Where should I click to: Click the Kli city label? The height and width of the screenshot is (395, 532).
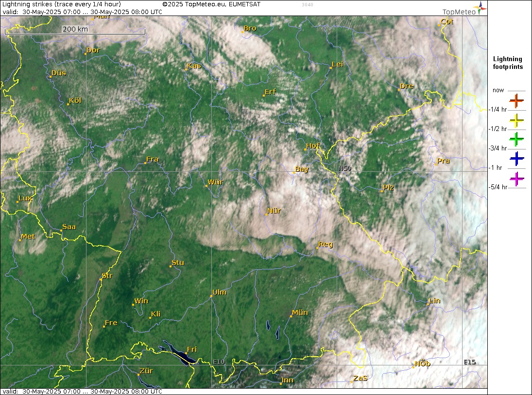[156, 314]
